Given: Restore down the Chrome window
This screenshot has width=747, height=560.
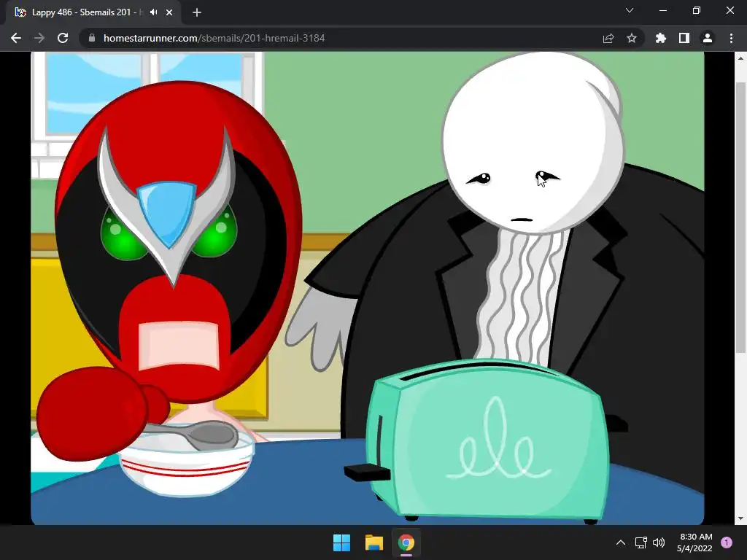Looking at the screenshot, I should [x=697, y=10].
